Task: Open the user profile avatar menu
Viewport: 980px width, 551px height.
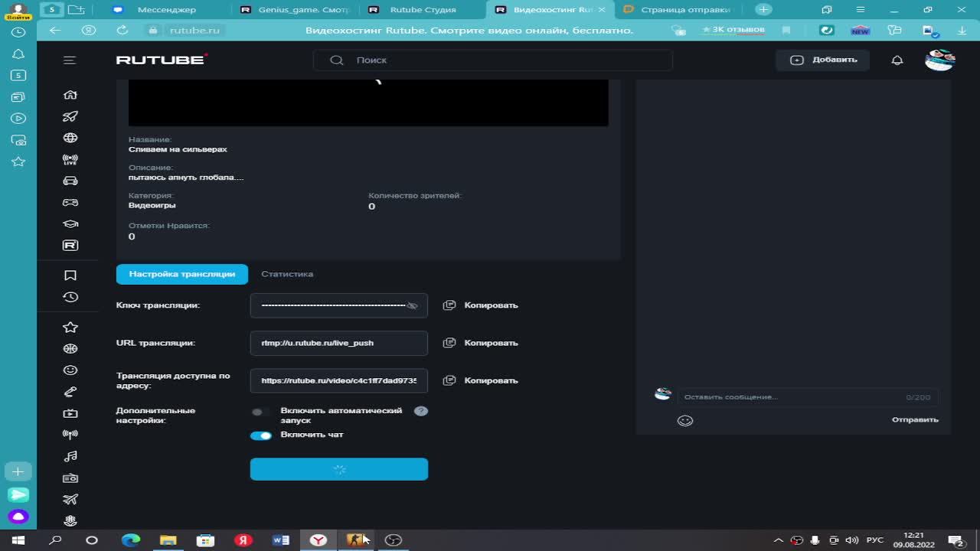Action: coord(940,60)
